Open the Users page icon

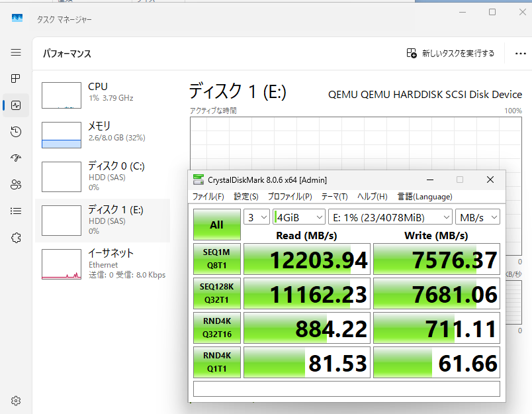pos(16,185)
